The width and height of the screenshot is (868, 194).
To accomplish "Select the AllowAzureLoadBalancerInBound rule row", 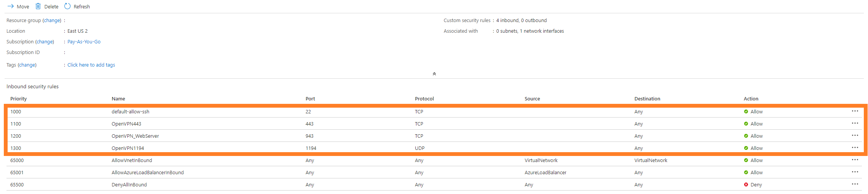I will [x=434, y=172].
